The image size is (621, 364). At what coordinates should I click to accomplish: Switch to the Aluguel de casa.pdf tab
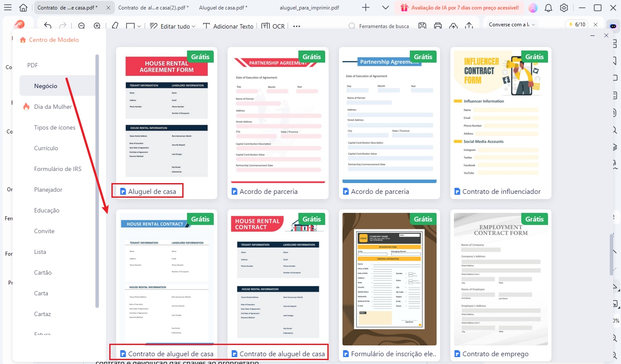pyautogui.click(x=222, y=8)
